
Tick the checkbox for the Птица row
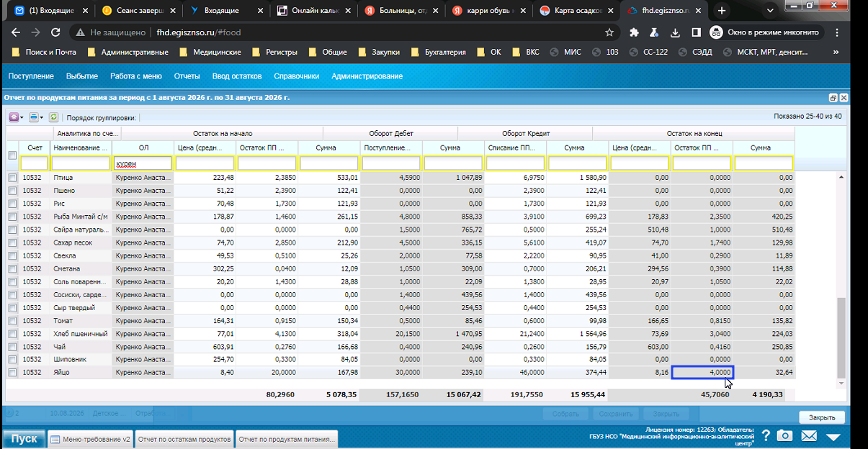pos(12,178)
